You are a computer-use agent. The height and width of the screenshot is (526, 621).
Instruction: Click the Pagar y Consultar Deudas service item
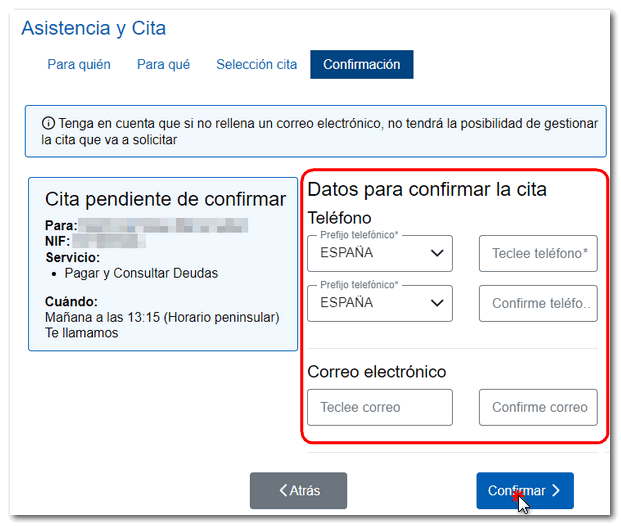tap(141, 273)
